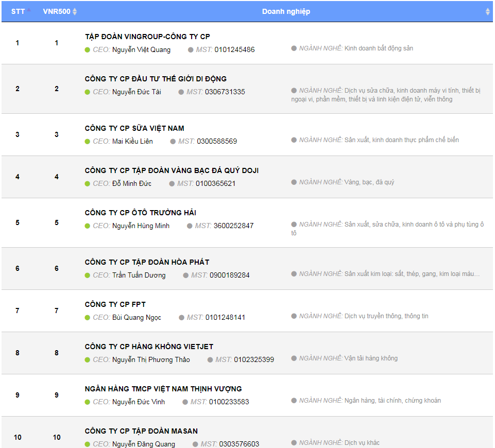Screen dimensions: 495x448
Task: Click green CEO dot for Nguyễn Việt Quang
Action: coord(88,50)
